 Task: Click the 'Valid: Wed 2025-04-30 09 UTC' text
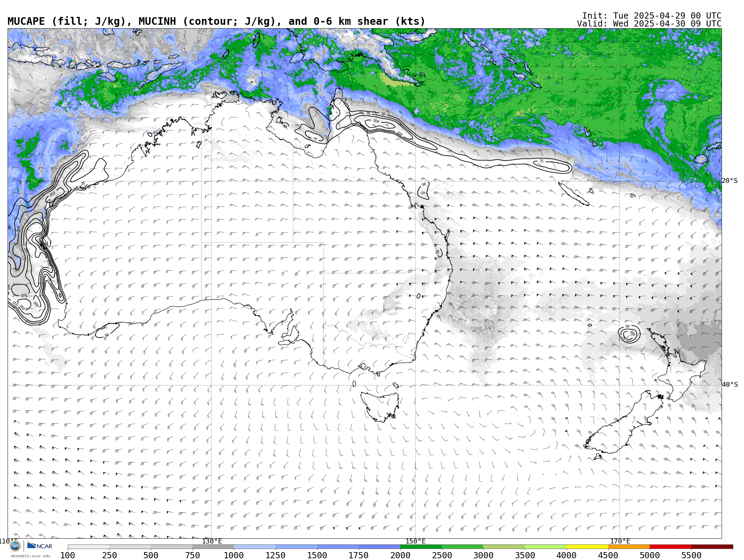(x=649, y=24)
